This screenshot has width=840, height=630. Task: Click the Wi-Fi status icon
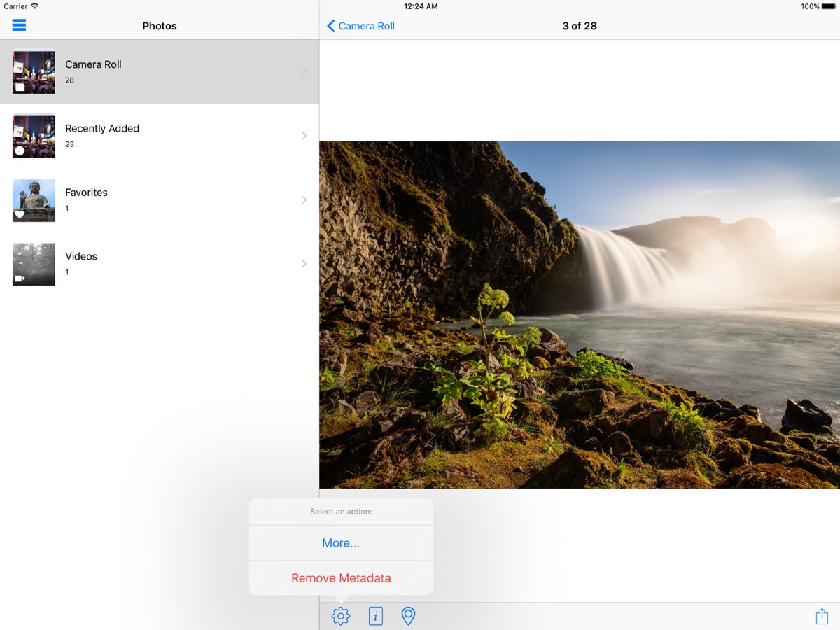[35, 6]
